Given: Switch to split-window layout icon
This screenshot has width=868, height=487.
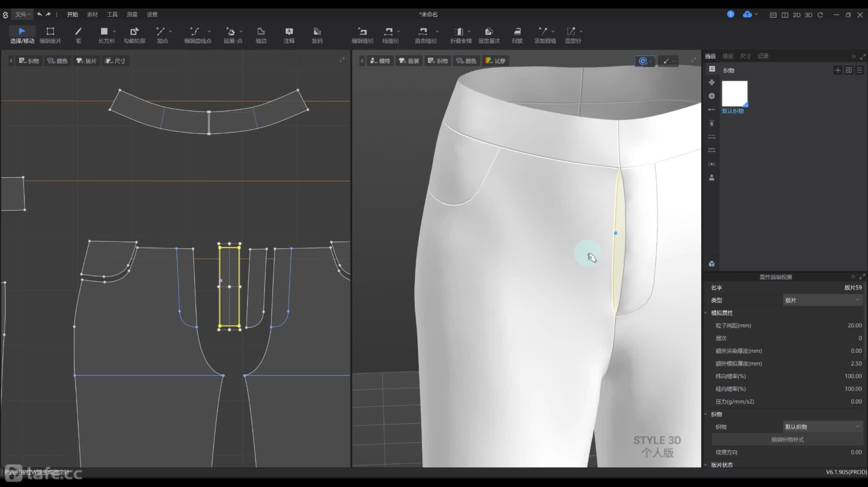Looking at the screenshot, I should click(x=785, y=15).
